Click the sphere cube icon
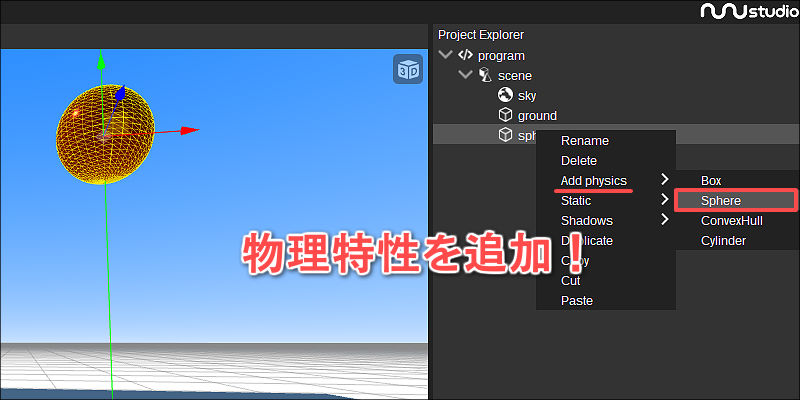The image size is (800, 400). coord(505,135)
